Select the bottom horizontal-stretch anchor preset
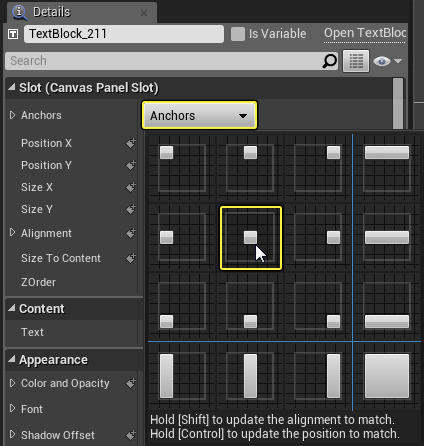The height and width of the screenshot is (446, 424). 387,306
